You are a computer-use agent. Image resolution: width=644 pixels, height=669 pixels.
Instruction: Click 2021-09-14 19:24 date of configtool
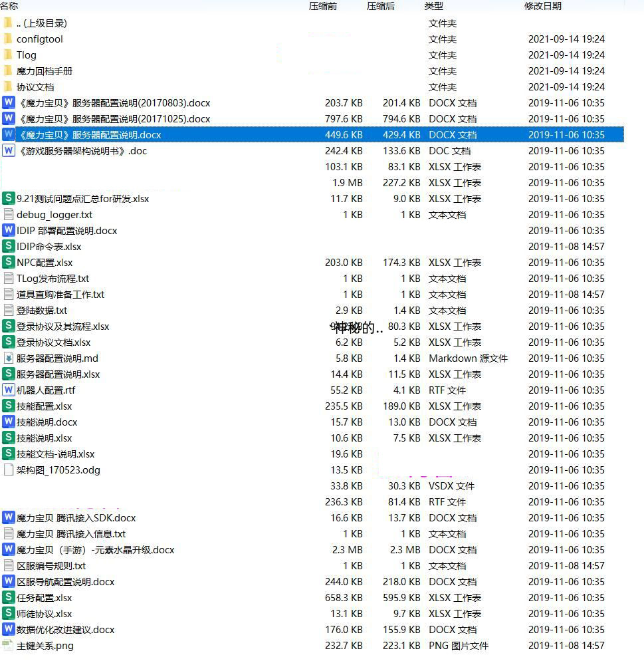[x=566, y=39]
